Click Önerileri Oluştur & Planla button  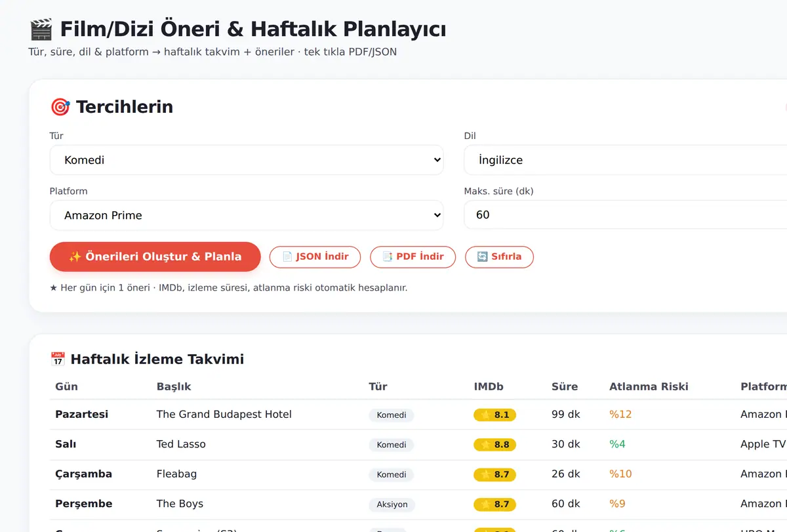coord(155,256)
